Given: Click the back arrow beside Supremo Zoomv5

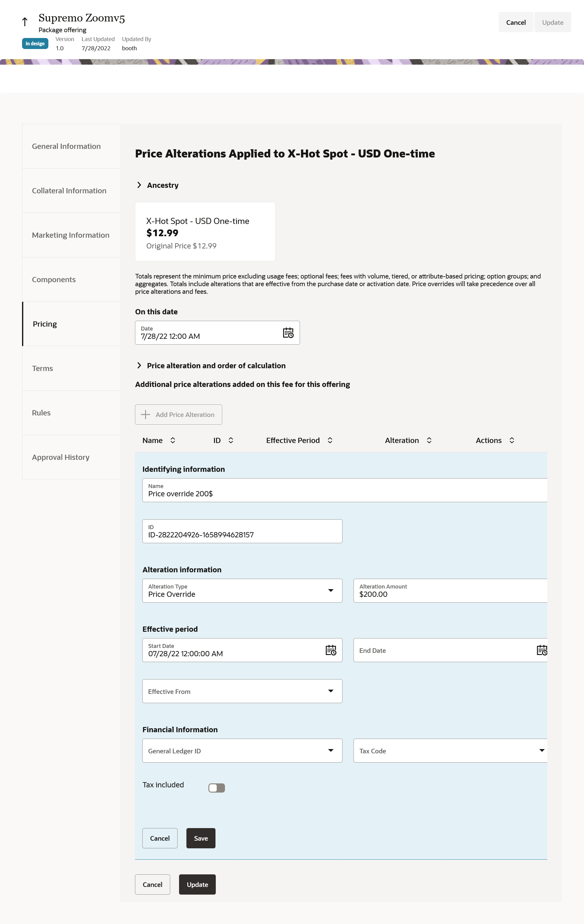Looking at the screenshot, I should pyautogui.click(x=25, y=22).
